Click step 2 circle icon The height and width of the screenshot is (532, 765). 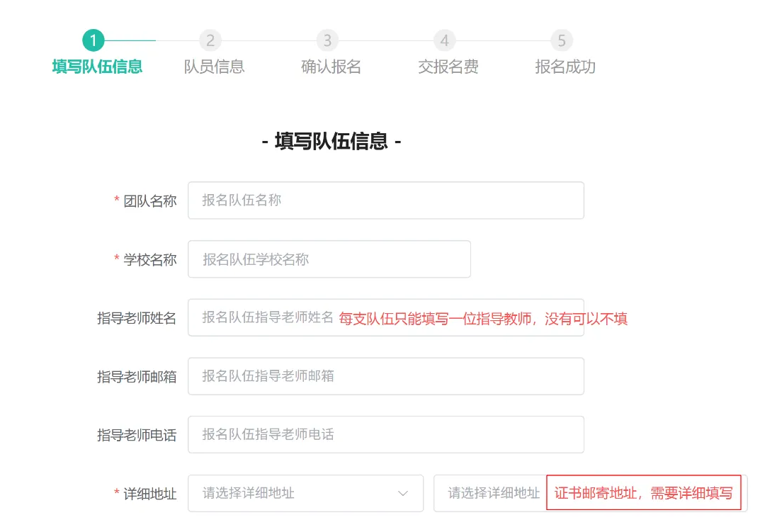[x=210, y=40]
